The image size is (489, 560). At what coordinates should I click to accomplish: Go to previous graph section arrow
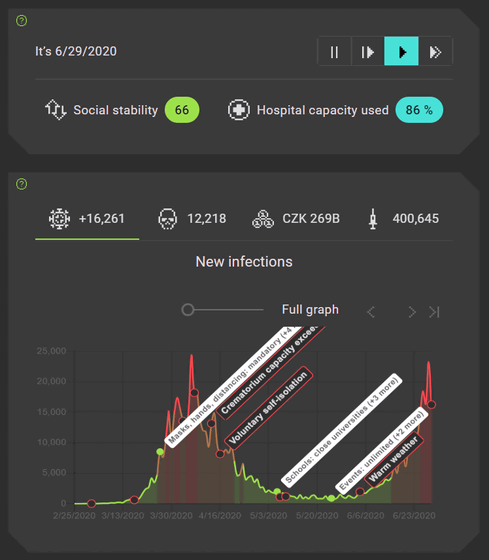[371, 312]
